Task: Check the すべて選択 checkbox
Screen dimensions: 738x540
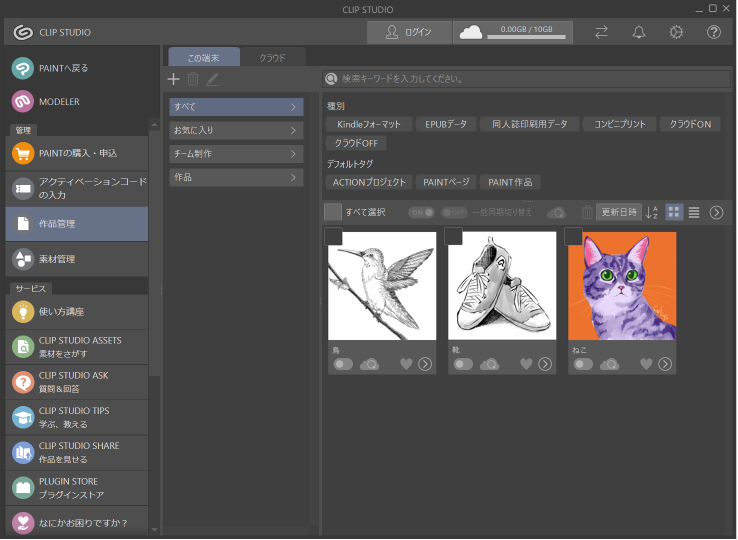Action: click(333, 212)
